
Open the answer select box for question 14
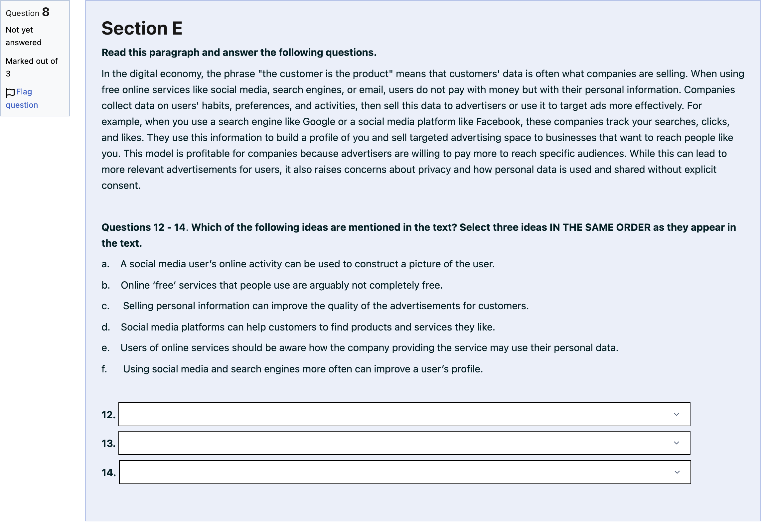[x=405, y=472]
